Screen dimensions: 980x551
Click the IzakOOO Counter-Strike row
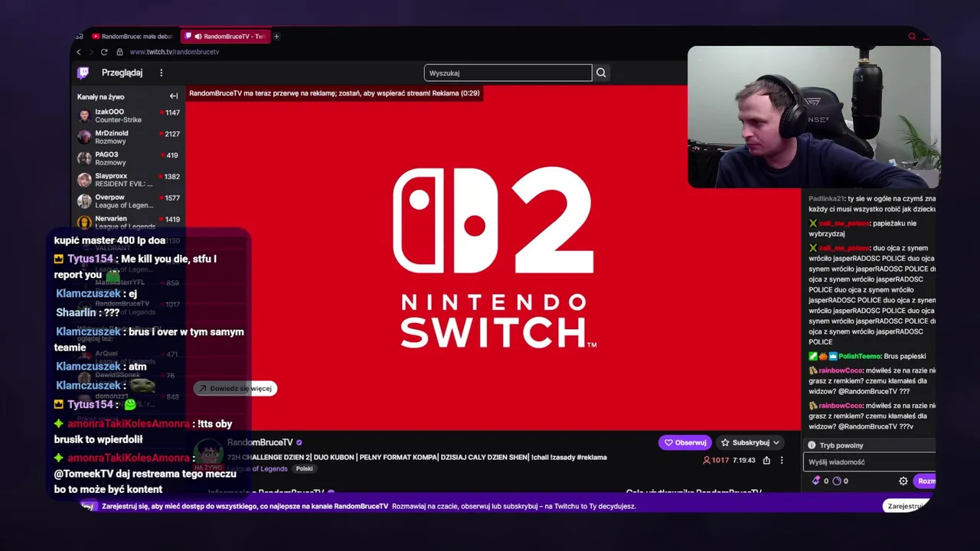point(129,116)
